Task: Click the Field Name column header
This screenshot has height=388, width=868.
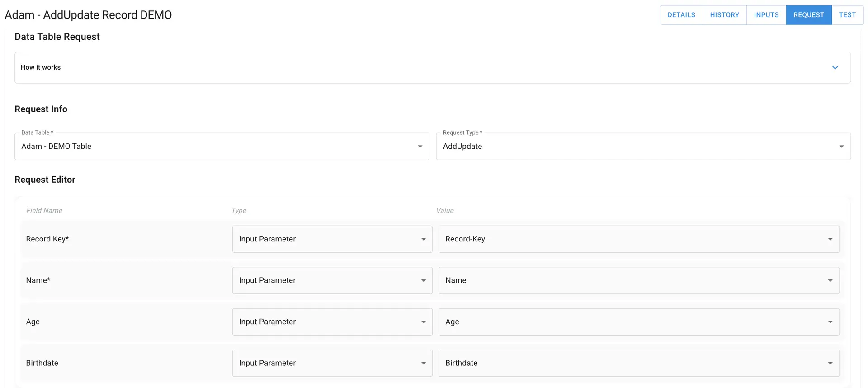Action: point(44,210)
